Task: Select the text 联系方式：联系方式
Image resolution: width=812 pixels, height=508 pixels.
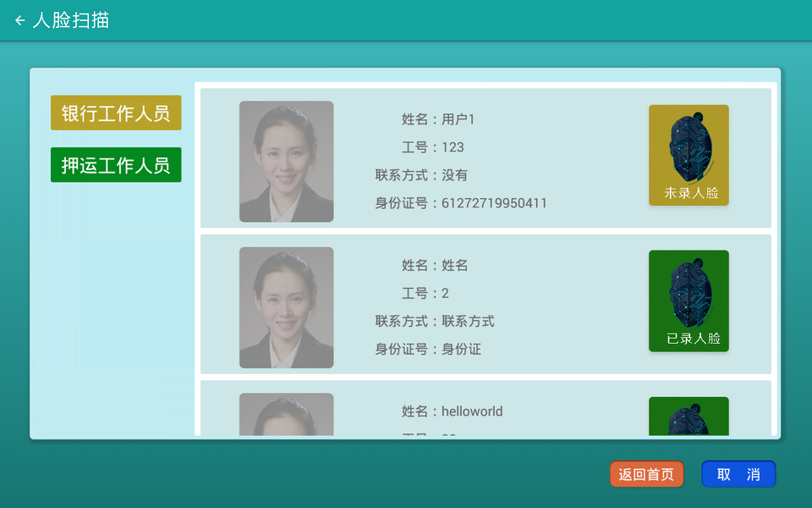Action: point(435,322)
